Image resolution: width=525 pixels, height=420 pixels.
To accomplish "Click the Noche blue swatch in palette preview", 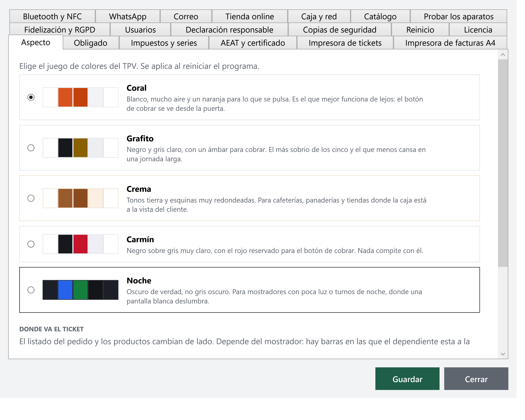I will point(65,290).
